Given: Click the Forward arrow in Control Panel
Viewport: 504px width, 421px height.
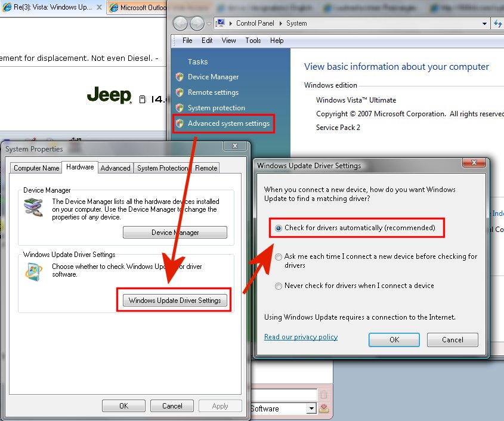Looking at the screenshot, I should point(197,23).
